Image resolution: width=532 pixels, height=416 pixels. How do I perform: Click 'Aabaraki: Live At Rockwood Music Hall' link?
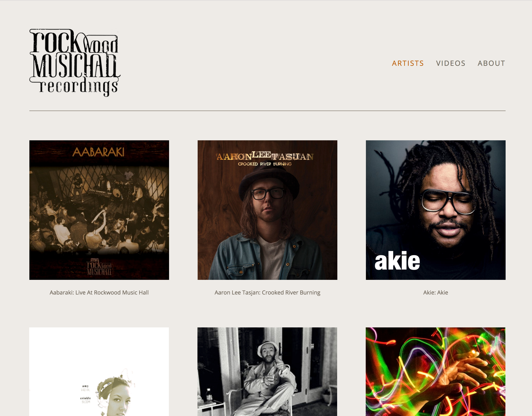click(99, 293)
